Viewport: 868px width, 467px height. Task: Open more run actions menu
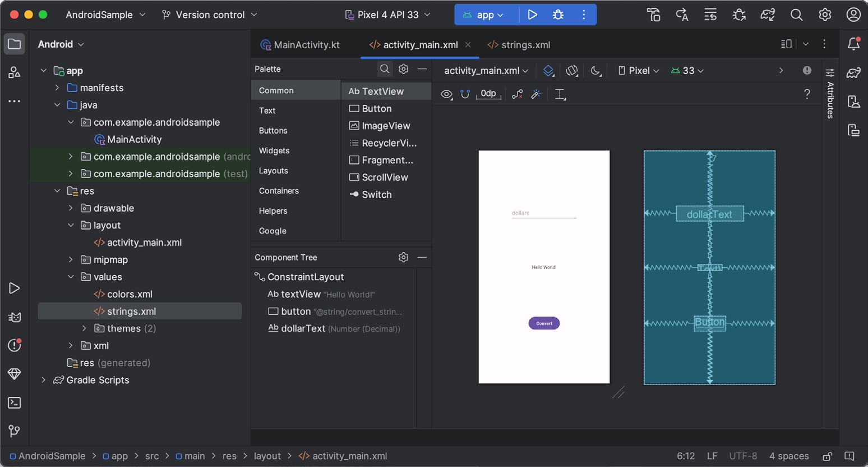click(x=584, y=15)
